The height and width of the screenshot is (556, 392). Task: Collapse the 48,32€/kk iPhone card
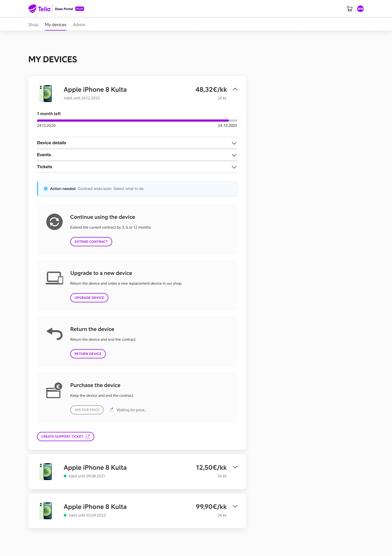(235, 89)
